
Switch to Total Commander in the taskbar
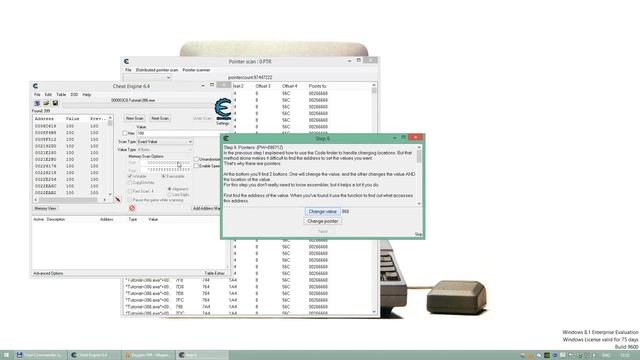(40, 355)
